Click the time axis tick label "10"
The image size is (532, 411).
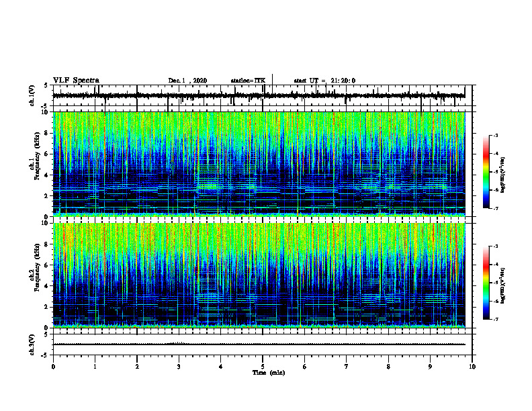pyautogui.click(x=472, y=367)
